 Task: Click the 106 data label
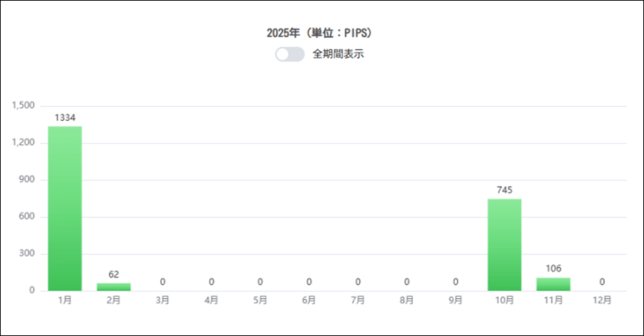tap(553, 269)
